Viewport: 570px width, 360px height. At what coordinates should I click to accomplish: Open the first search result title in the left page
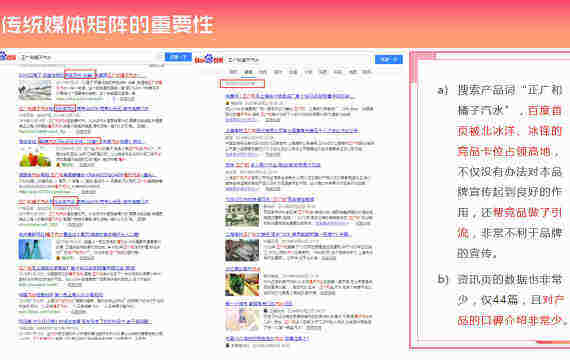point(82,75)
